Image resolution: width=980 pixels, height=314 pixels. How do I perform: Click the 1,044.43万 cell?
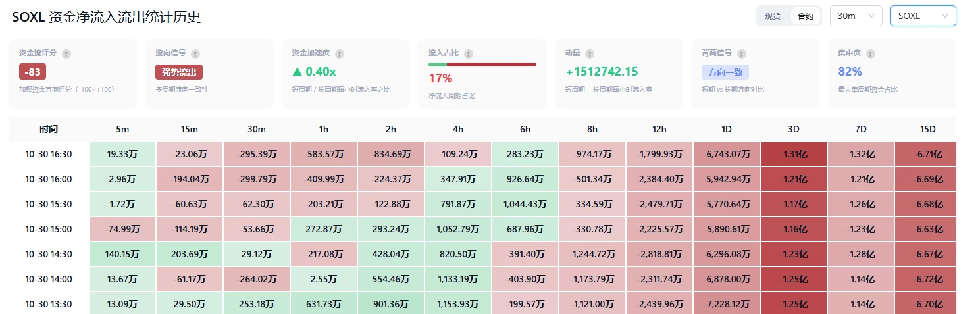click(525, 204)
